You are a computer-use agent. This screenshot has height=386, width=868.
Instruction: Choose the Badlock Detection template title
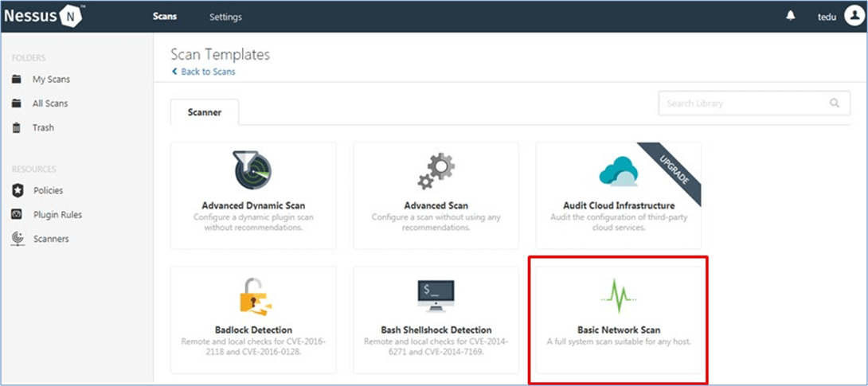click(253, 330)
